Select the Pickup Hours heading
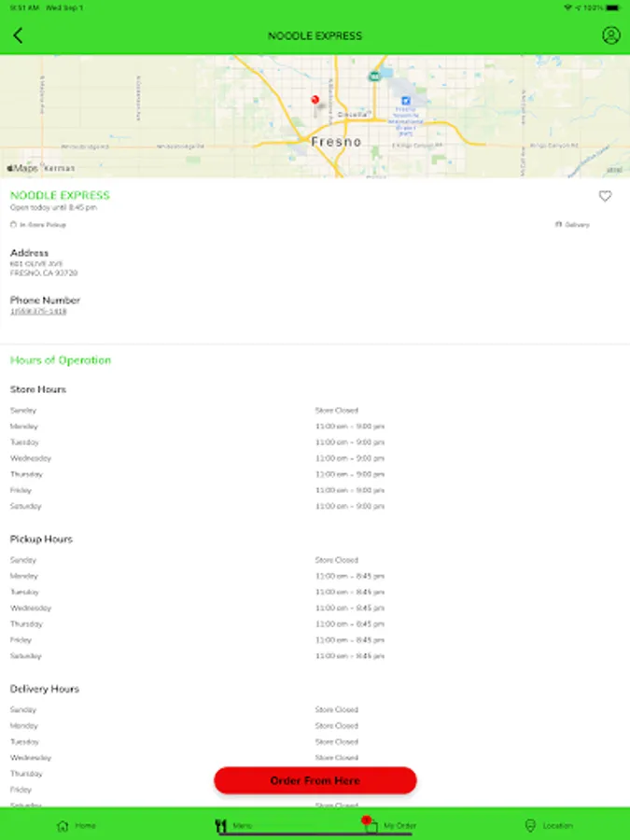Viewport: 630px width, 840px height. coord(41,539)
